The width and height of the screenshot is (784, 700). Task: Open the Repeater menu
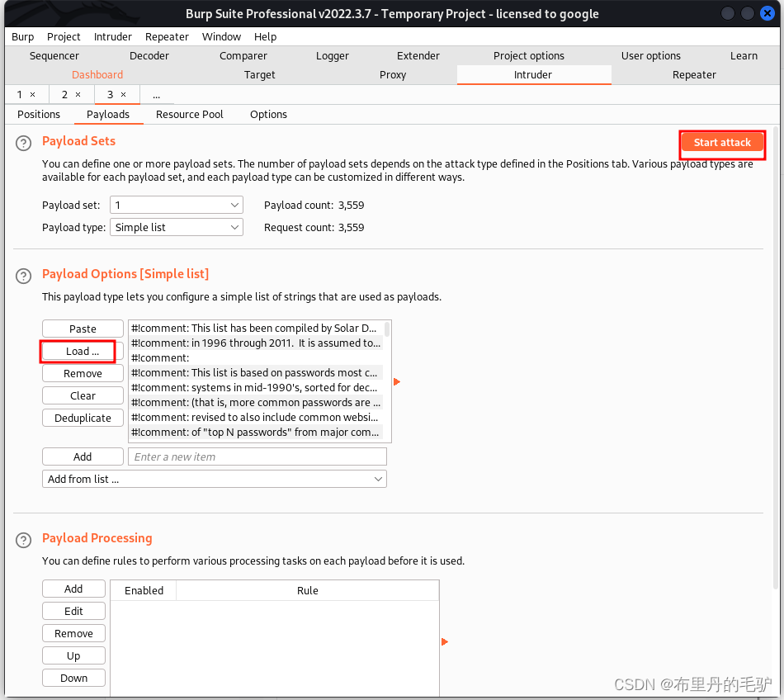pos(167,37)
